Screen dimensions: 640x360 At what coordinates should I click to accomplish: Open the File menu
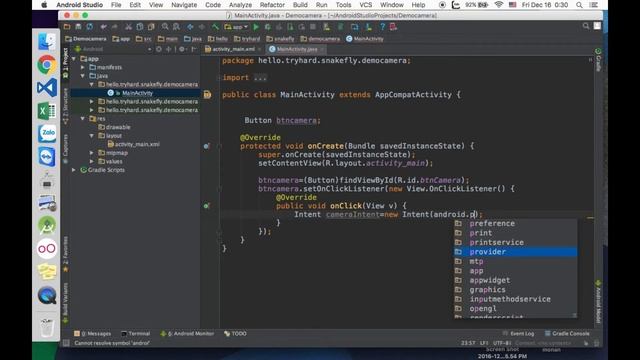116,5
